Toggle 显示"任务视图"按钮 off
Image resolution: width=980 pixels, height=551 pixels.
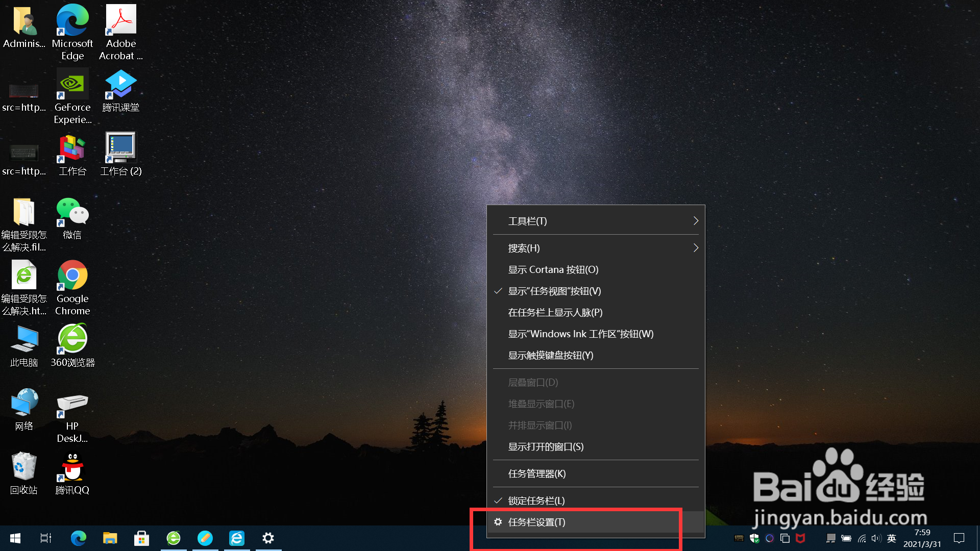553,291
